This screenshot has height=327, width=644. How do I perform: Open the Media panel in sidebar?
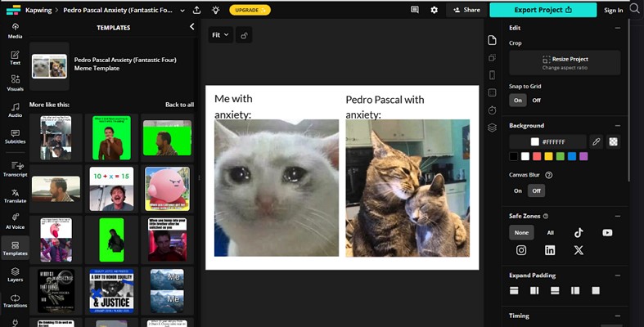(16, 31)
